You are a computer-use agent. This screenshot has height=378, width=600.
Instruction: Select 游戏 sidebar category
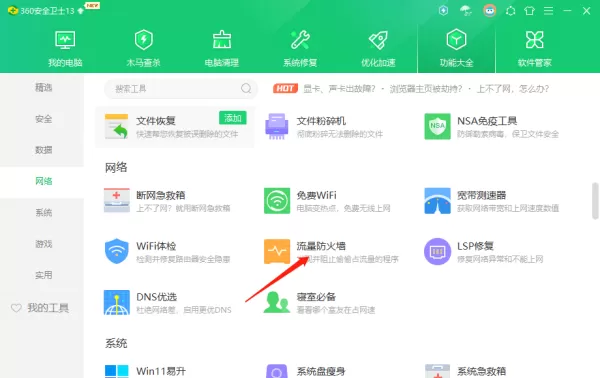43,244
